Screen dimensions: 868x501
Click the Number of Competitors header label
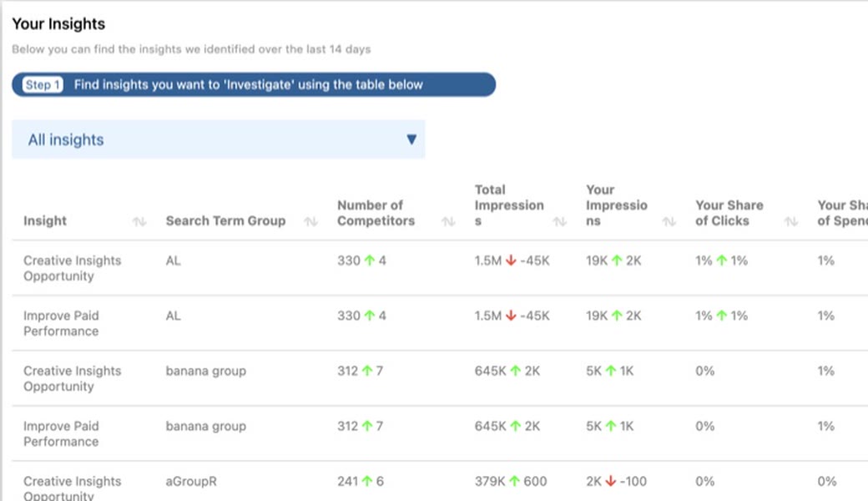[x=376, y=213]
